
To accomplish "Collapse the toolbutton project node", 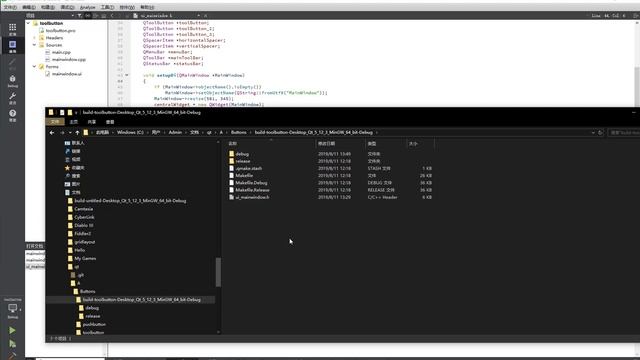I will click(x=28, y=23).
